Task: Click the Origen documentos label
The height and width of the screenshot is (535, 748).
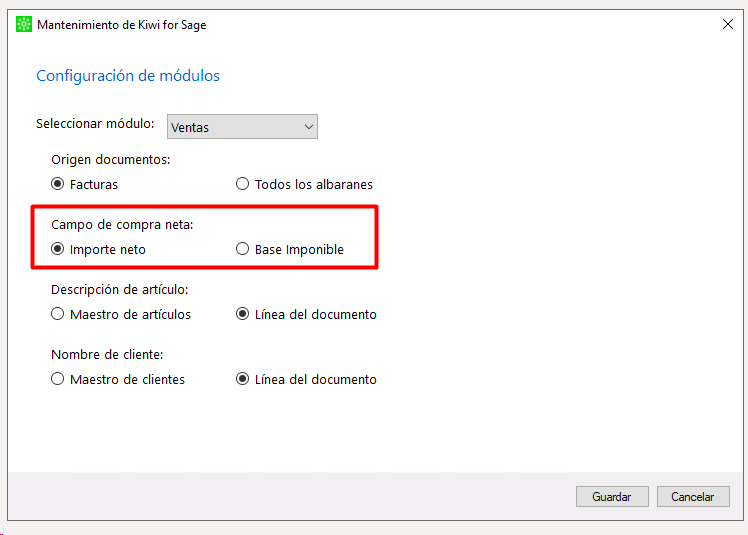Action: click(x=111, y=159)
